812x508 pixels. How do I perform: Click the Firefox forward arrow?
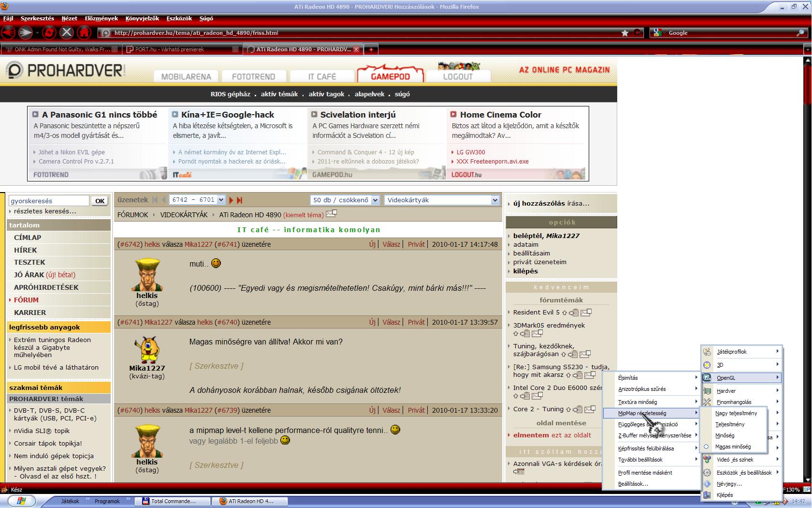(x=26, y=32)
